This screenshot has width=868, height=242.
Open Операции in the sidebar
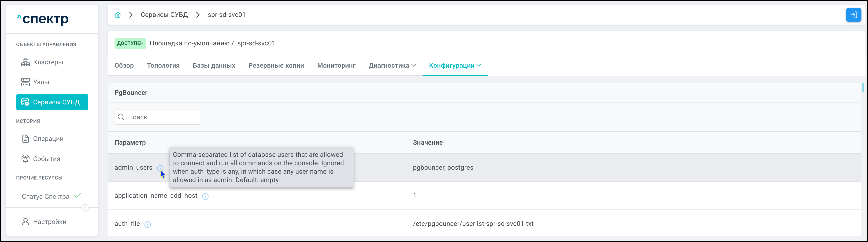pyautogui.click(x=48, y=139)
